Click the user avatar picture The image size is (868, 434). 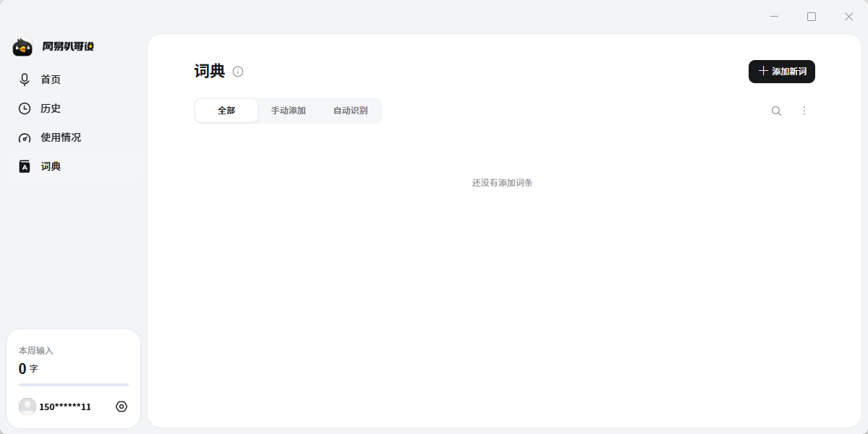pos(27,407)
